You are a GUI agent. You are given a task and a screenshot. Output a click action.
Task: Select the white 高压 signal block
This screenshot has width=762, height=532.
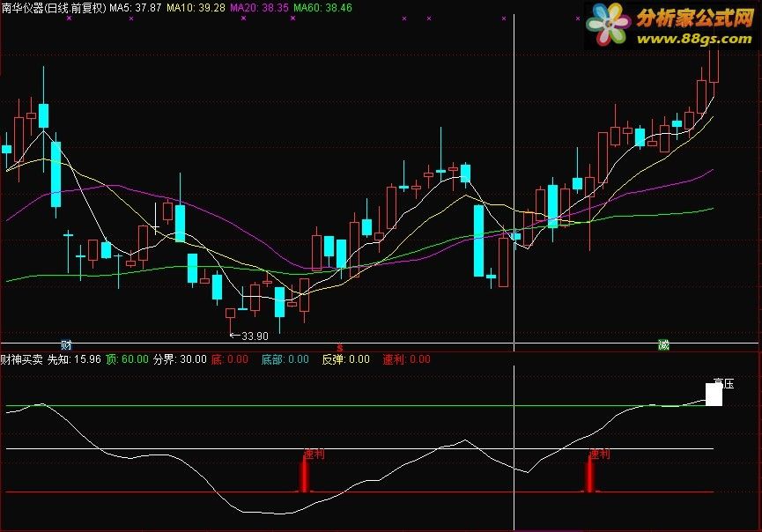(x=714, y=394)
